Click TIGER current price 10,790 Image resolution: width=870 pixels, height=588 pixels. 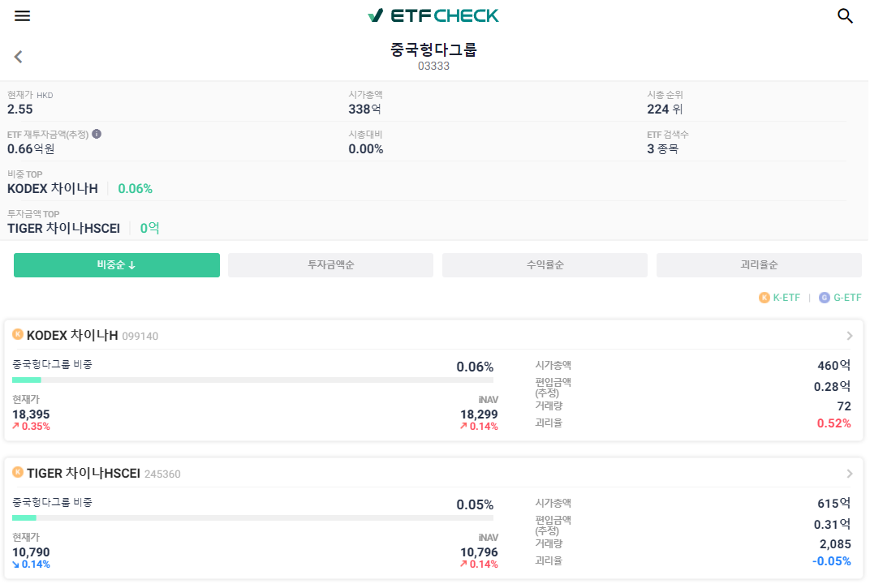click(31, 552)
